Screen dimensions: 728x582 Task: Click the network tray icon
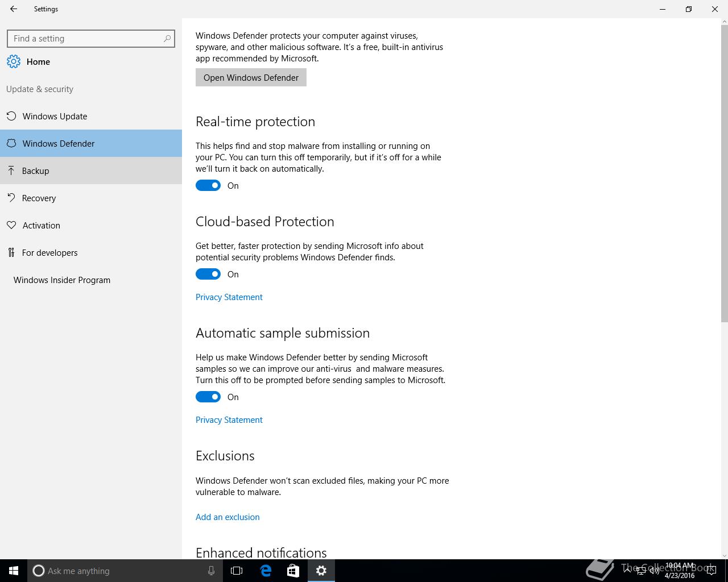[x=640, y=571]
